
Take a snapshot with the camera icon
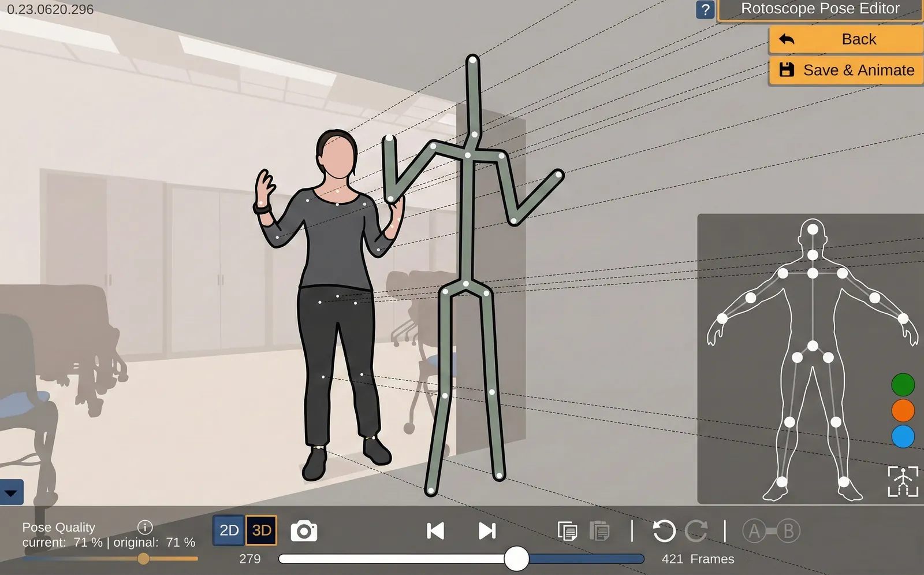(x=304, y=531)
